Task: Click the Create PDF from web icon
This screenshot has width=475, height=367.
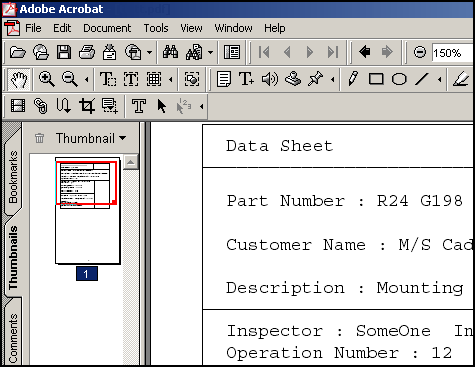Action: coord(133,52)
